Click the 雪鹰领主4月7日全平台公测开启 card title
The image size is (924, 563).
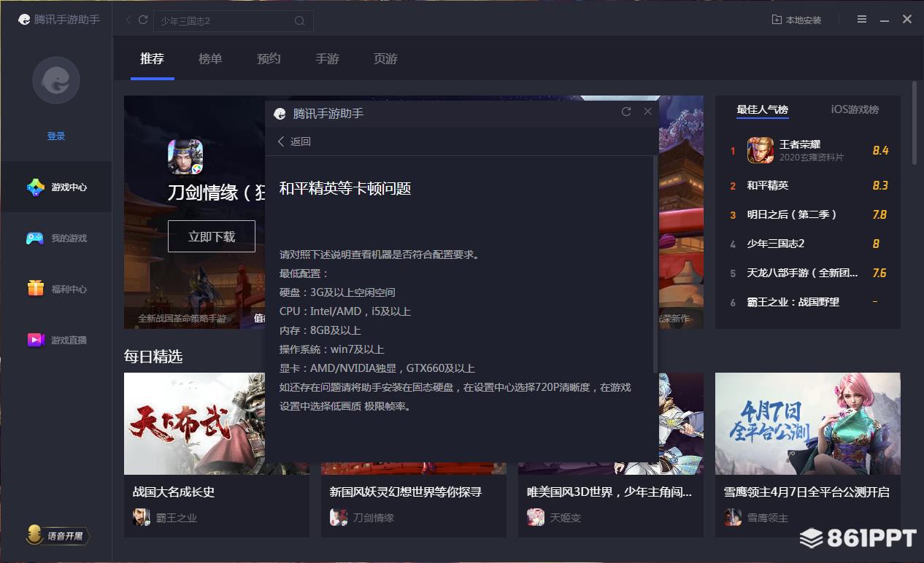point(806,492)
